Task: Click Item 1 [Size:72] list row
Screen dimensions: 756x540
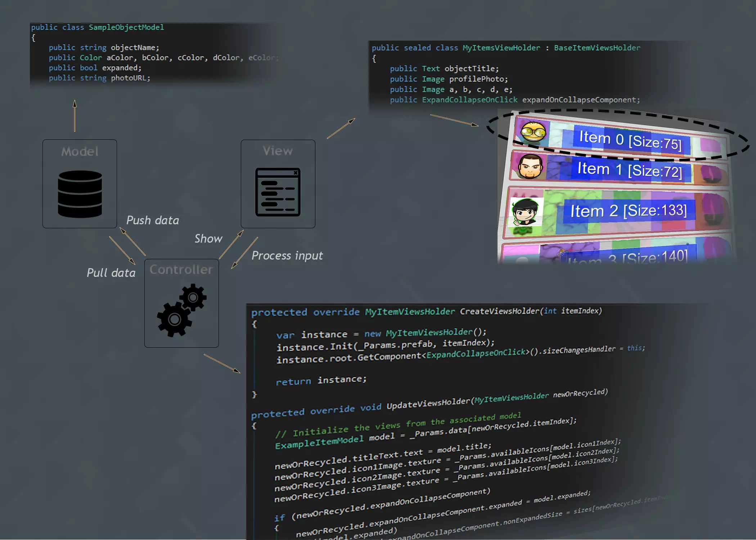Action: [x=630, y=169]
